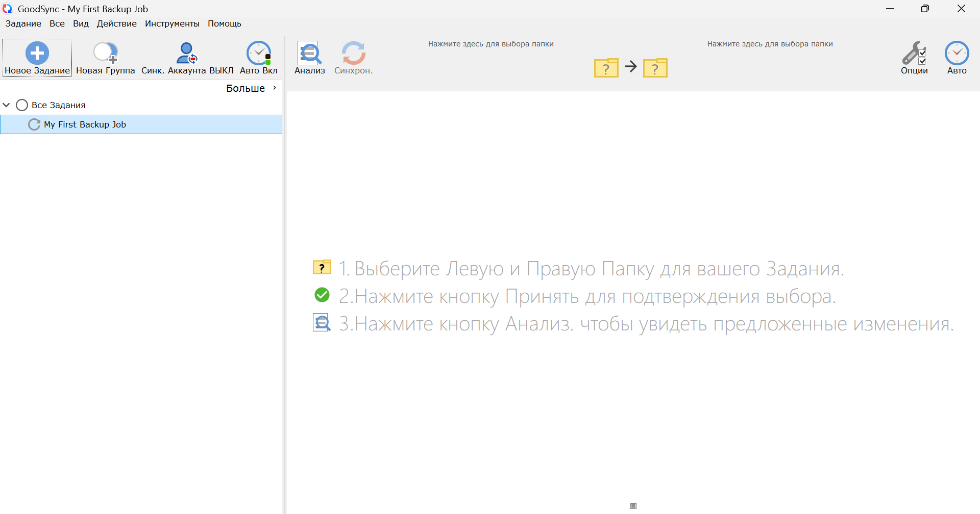The image size is (980, 514).
Task: Open the Options (Опции) wrench icon
Action: click(x=914, y=53)
